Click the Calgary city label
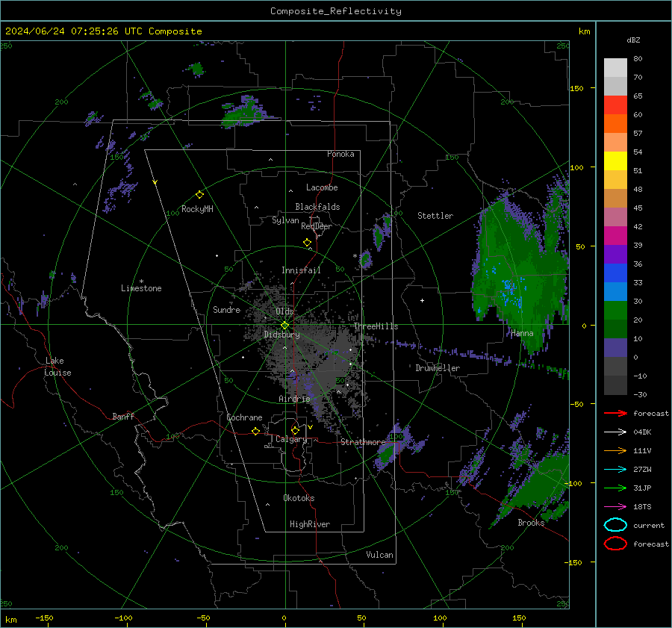Screen dimensions: 672x628 coord(291,439)
